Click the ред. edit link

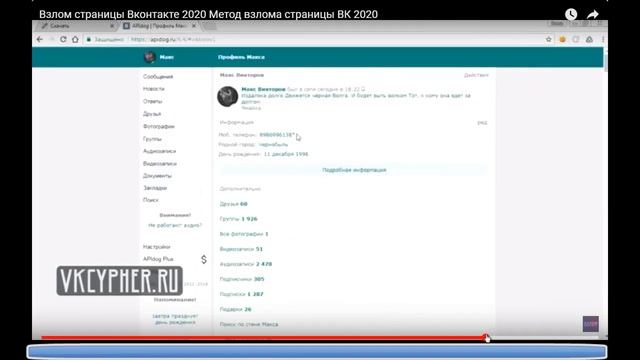click(482, 123)
